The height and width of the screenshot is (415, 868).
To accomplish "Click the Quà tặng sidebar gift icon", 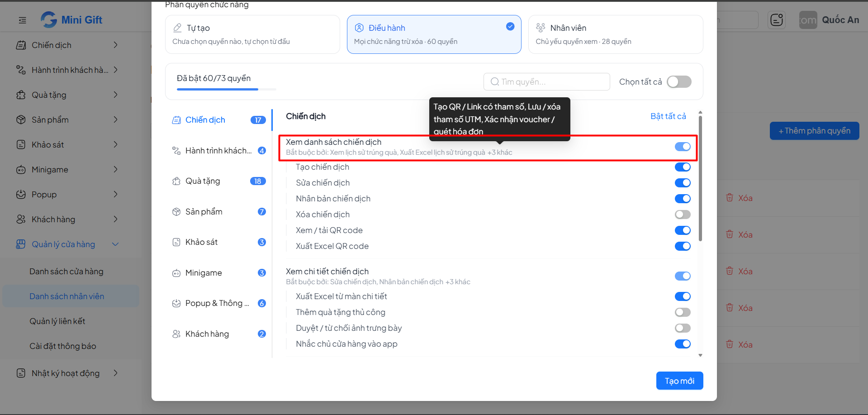I will (x=21, y=95).
